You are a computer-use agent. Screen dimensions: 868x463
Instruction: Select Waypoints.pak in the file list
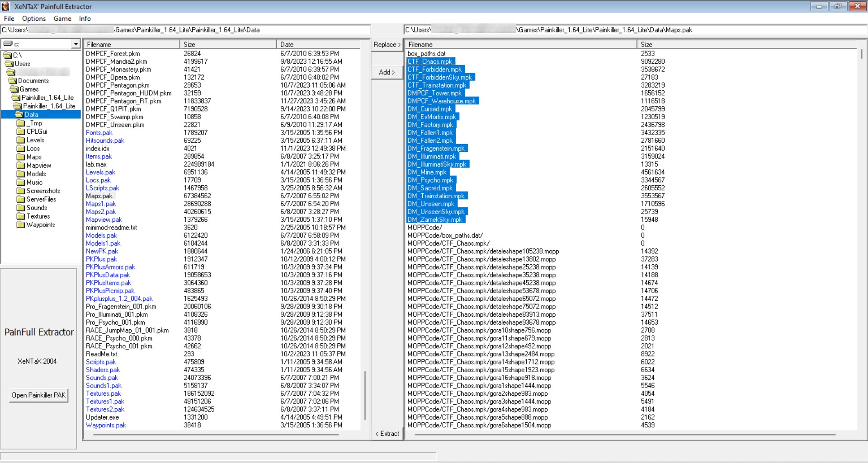click(106, 425)
